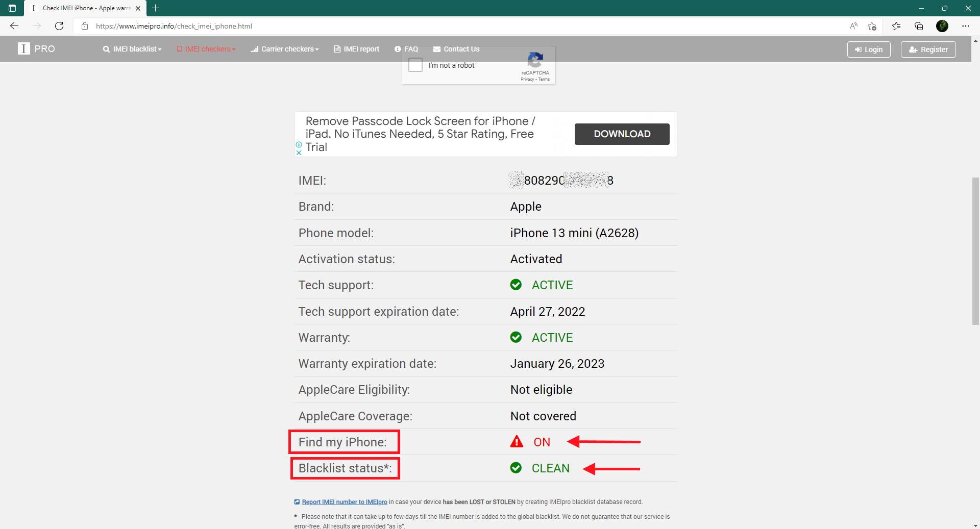980x529 pixels.
Task: Click the AdChoices info icon on the ad
Action: [x=298, y=145]
